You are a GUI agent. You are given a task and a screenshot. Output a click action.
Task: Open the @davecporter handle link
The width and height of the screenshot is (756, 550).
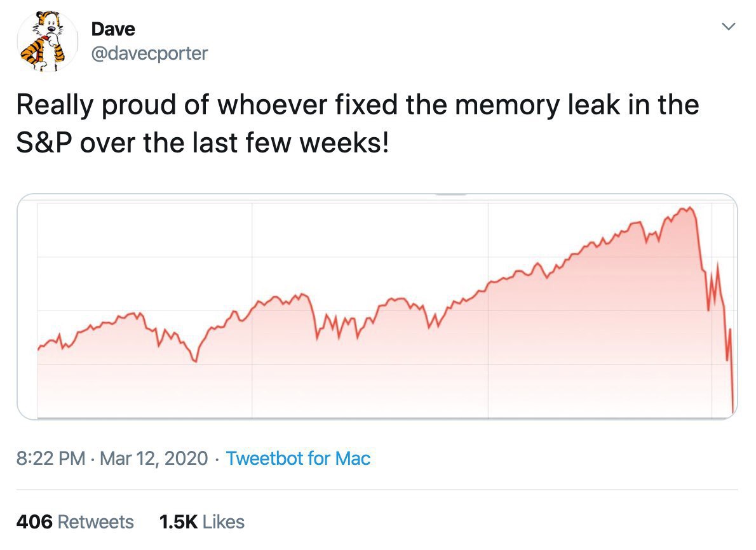[149, 53]
